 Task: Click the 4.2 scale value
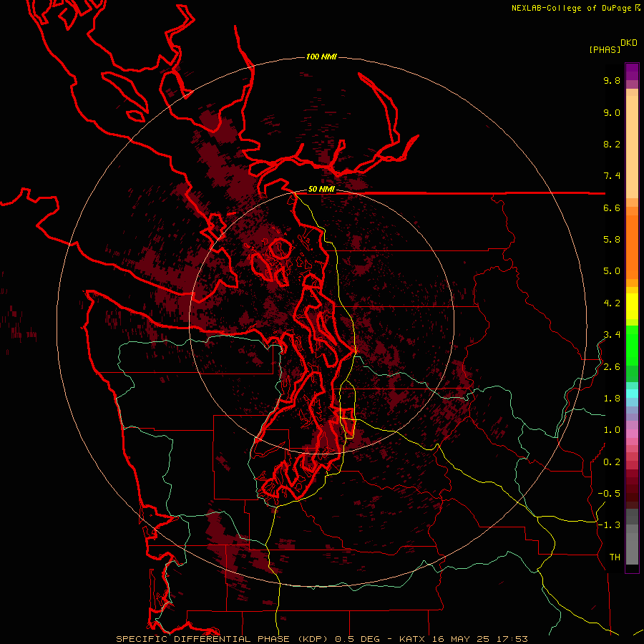[x=612, y=303]
